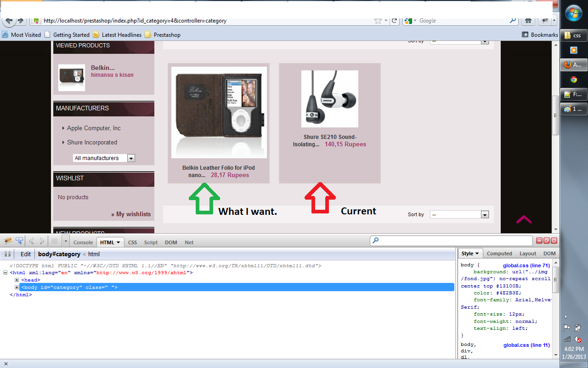588x368 pixels.
Task: Open the Firebug navigation icon dropdown arrow
Action: point(554,21)
